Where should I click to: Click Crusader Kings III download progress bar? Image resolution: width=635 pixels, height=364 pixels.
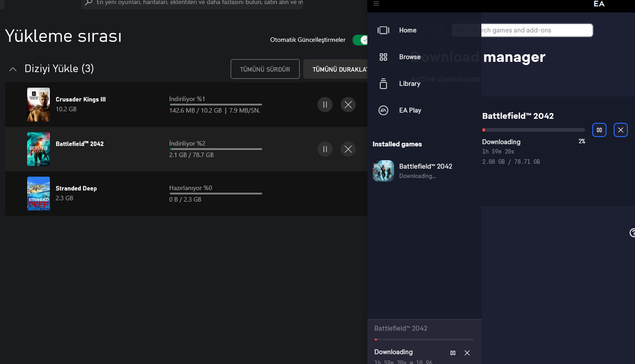coord(216,105)
